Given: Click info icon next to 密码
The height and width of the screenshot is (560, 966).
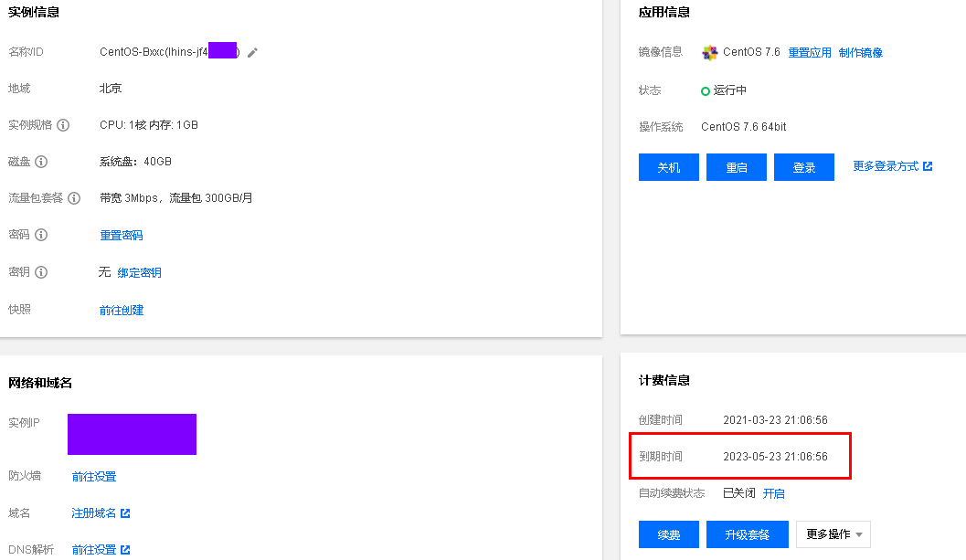Looking at the screenshot, I should [41, 235].
